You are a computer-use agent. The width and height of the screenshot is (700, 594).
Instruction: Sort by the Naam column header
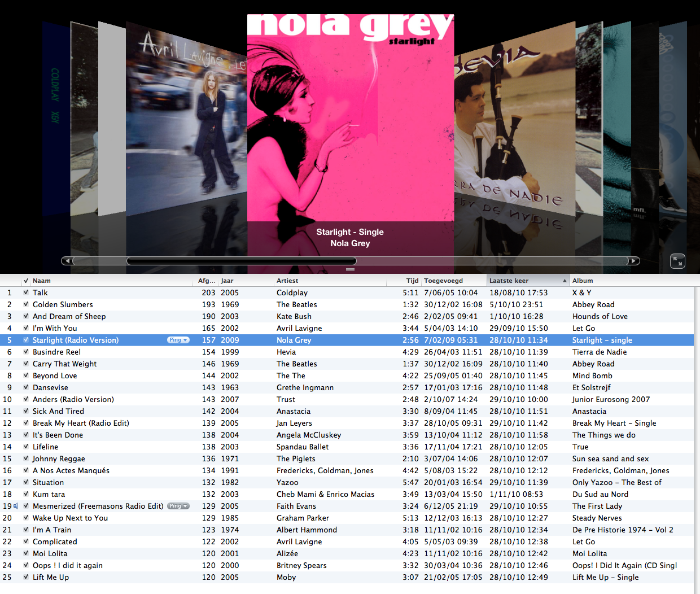111,281
